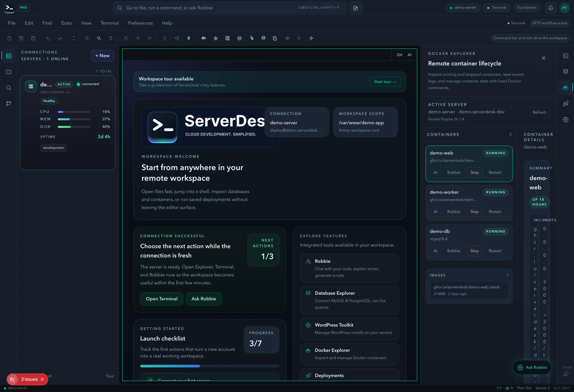Click the Robbie button on demo-db container
The width and height of the screenshot is (574, 392).
click(454, 251)
